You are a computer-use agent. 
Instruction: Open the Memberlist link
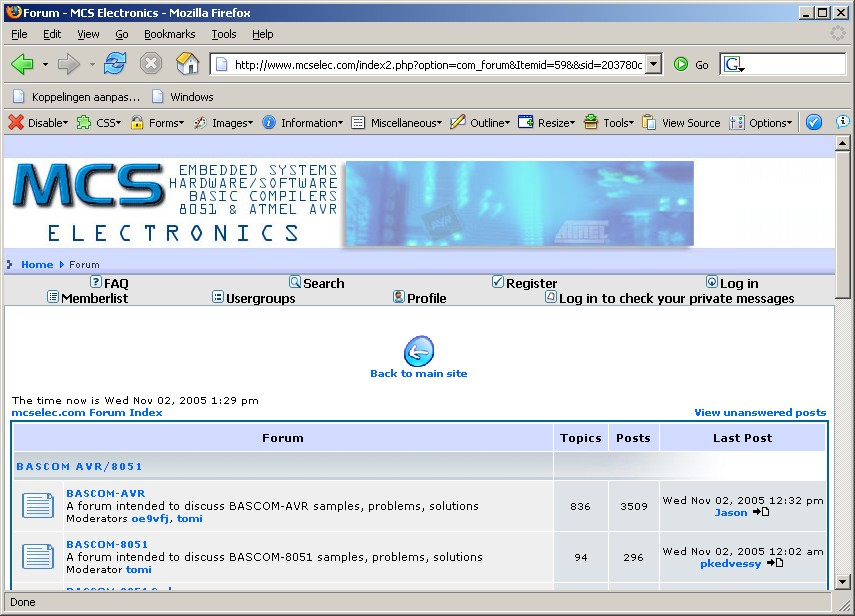click(94, 298)
